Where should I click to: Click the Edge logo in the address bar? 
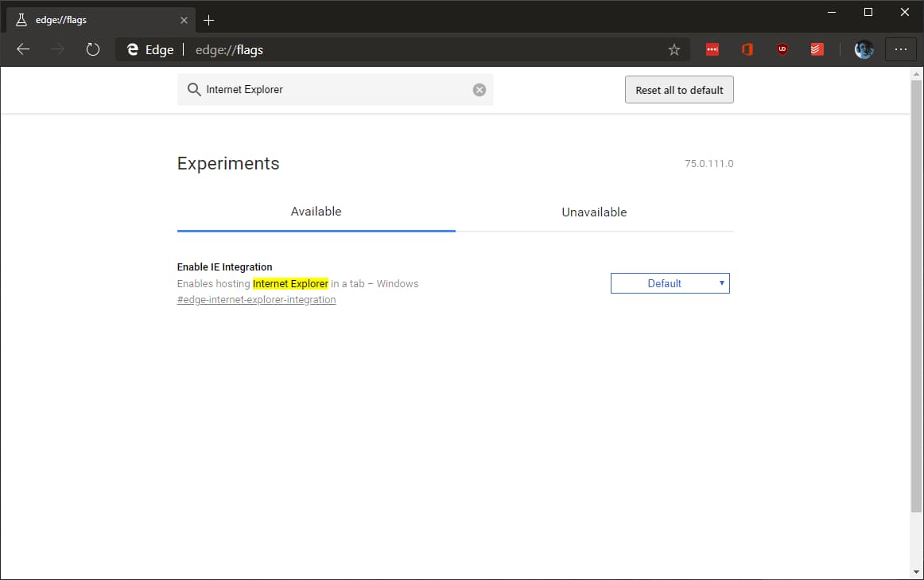132,49
